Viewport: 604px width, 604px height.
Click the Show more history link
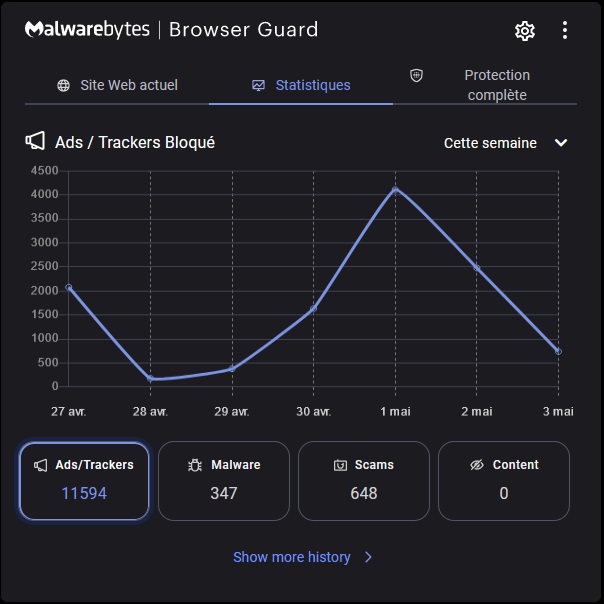click(292, 557)
